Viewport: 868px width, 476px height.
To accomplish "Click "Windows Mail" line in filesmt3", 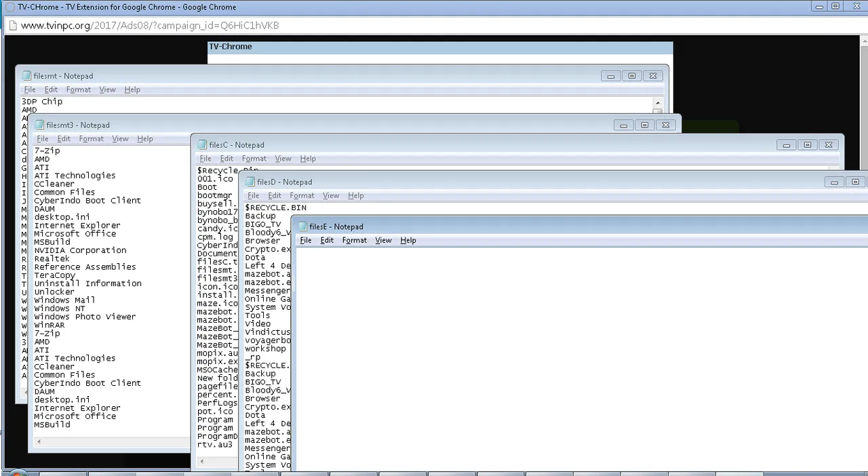I will [65, 300].
